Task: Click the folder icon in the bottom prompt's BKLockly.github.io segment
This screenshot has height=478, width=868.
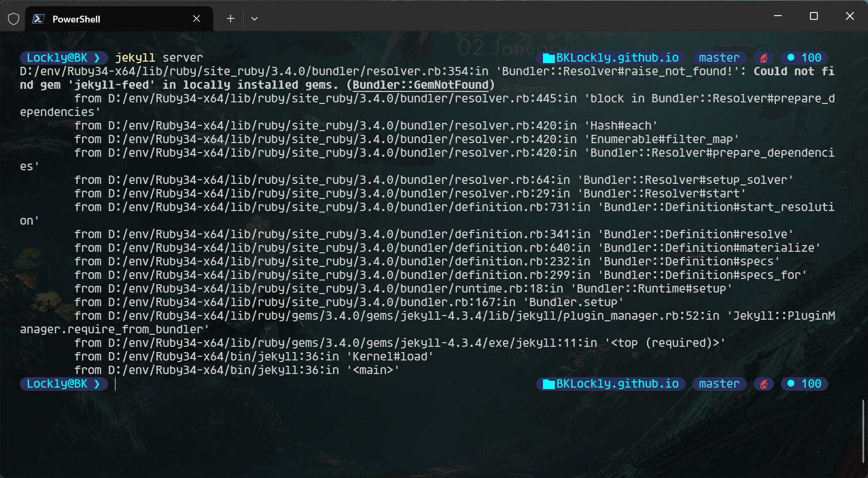Action: pos(549,384)
